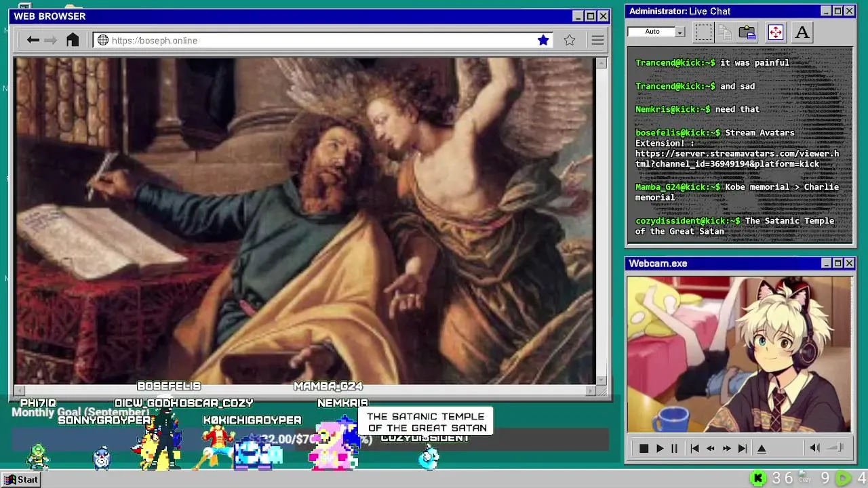Open the browser home page icon

tap(73, 40)
